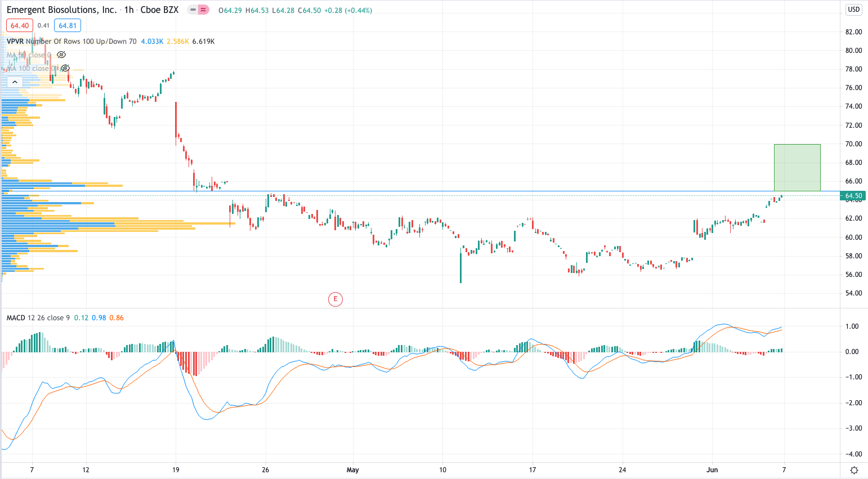Select the MACD 12 26 close 9 legend
This screenshot has width=868, height=479.
(x=38, y=317)
